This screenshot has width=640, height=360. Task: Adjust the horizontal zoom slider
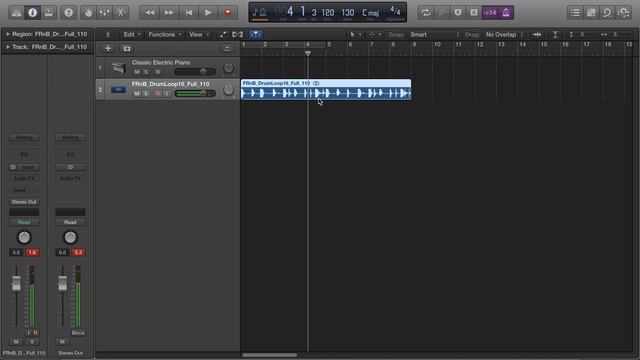click(616, 35)
